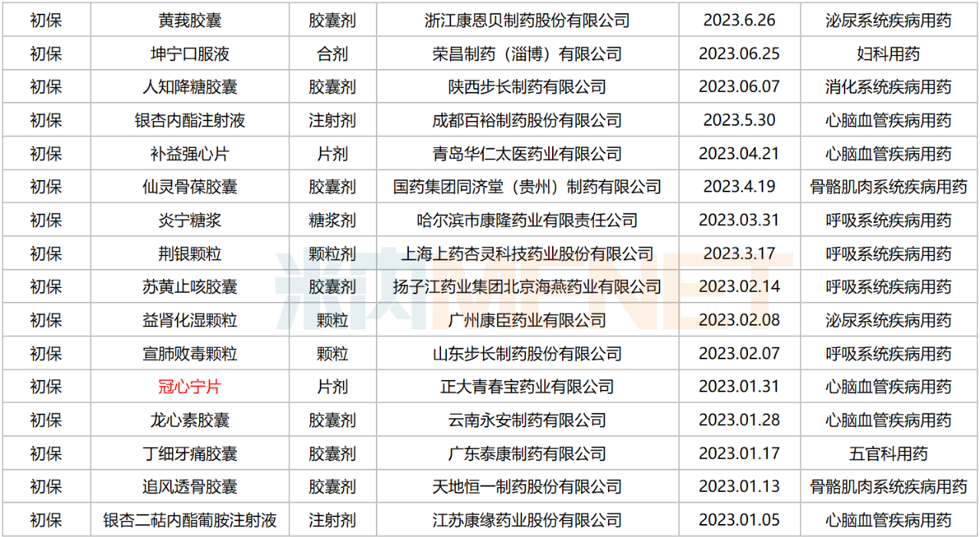Select drug name 黄莪胶囊
The height and width of the screenshot is (537, 980).
(190, 21)
